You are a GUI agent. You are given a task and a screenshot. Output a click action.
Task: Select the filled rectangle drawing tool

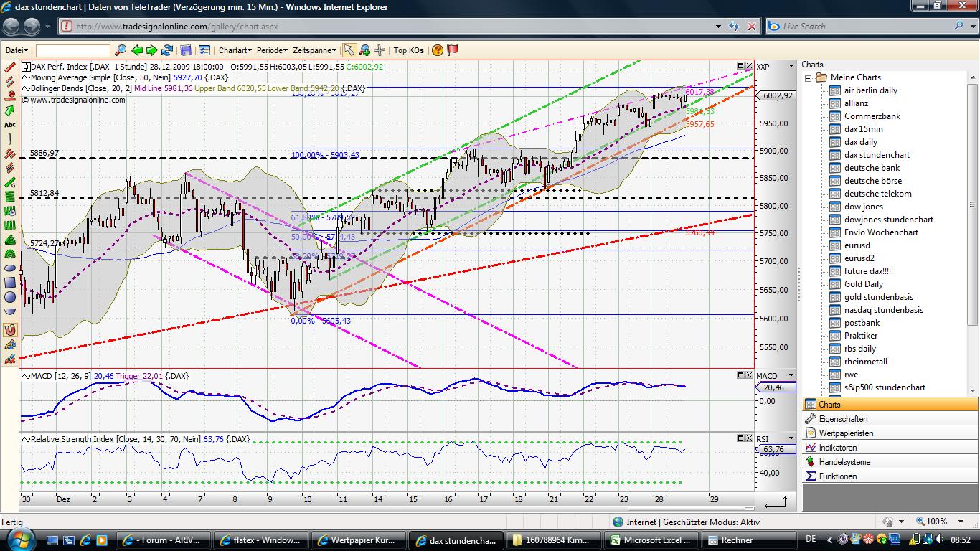point(10,283)
